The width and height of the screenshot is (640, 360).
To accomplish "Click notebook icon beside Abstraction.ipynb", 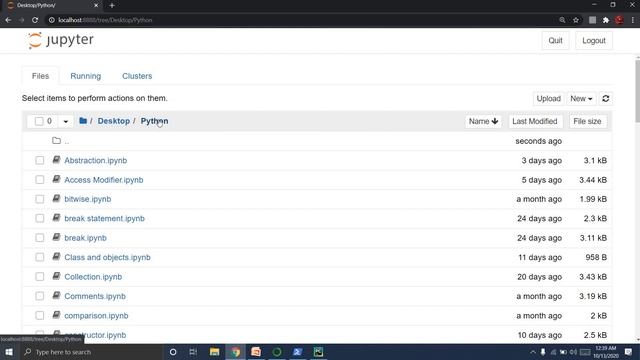I will click(56, 160).
